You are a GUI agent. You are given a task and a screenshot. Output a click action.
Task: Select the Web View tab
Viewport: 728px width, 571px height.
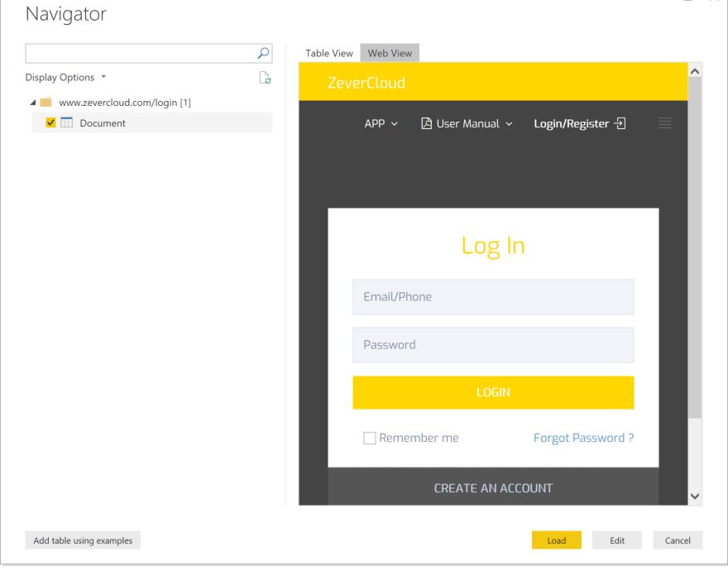click(x=390, y=53)
